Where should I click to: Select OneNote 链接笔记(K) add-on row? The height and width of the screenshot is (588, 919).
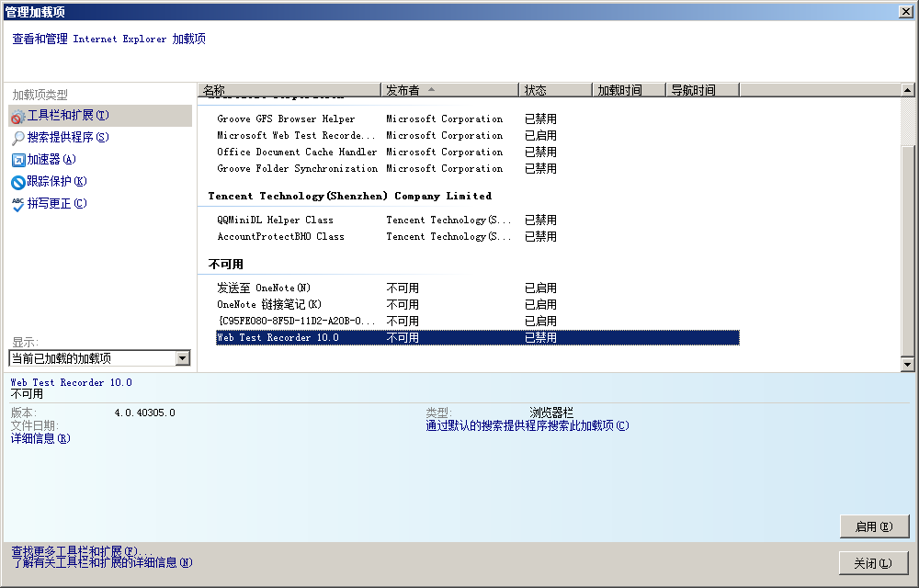pos(478,304)
